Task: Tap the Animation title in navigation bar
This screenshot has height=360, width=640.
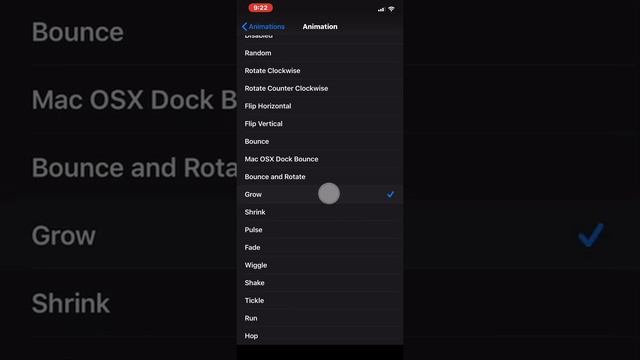Action: click(320, 27)
